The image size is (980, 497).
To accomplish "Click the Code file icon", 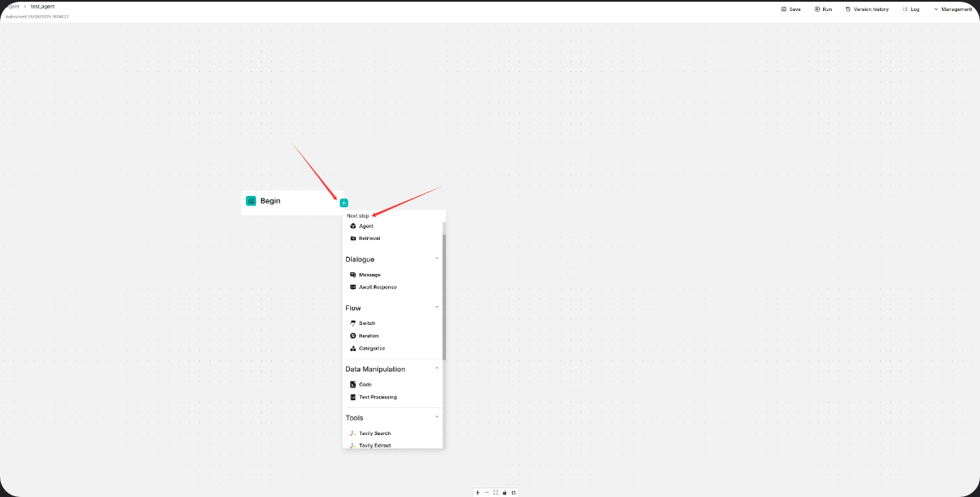I will [x=353, y=384].
